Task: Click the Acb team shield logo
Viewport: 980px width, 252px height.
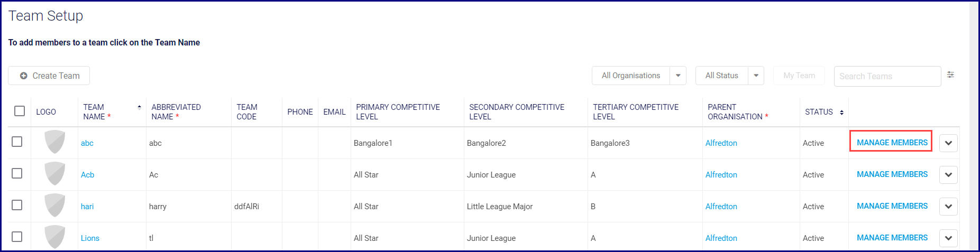Action: [x=54, y=174]
